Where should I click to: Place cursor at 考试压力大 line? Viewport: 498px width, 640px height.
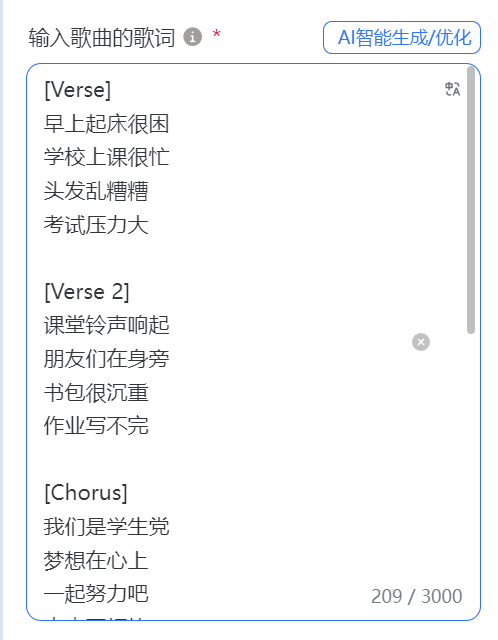(96, 225)
